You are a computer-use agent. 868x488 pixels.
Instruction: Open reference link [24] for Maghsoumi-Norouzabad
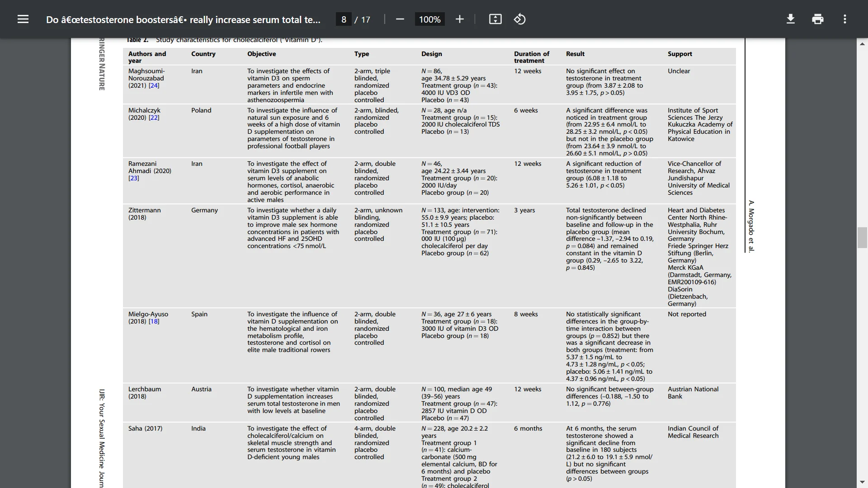[x=154, y=85]
